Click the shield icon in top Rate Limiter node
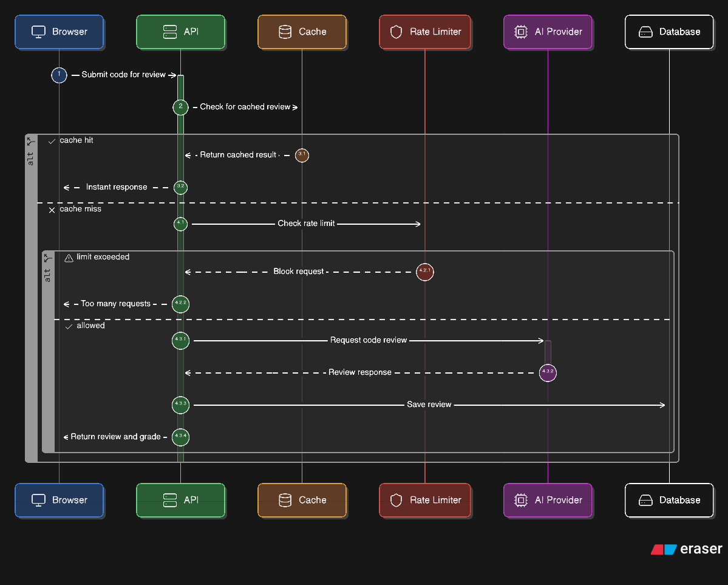 click(x=396, y=32)
